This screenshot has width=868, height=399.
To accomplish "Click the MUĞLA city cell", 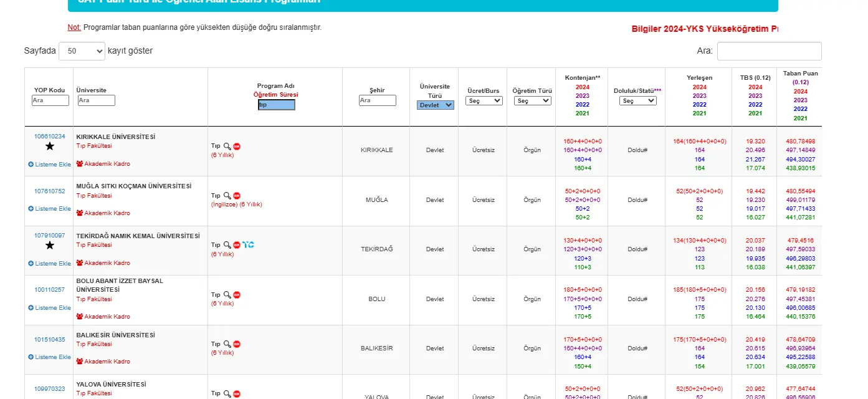I will click(377, 200).
